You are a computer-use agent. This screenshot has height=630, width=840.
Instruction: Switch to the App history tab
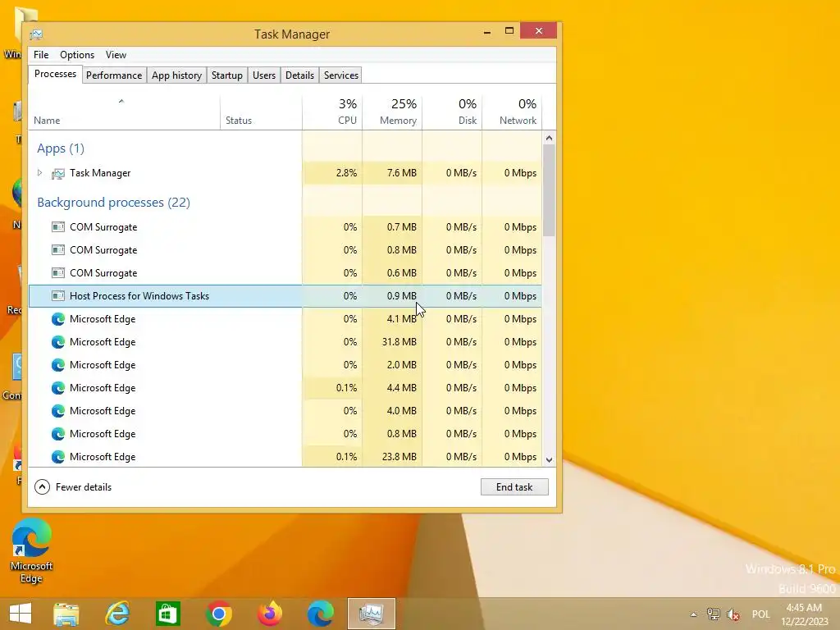click(177, 75)
